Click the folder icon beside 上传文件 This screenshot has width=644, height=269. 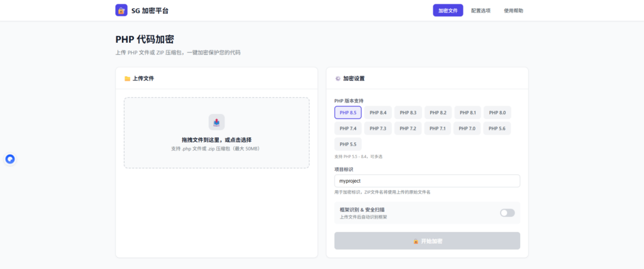[x=127, y=78]
